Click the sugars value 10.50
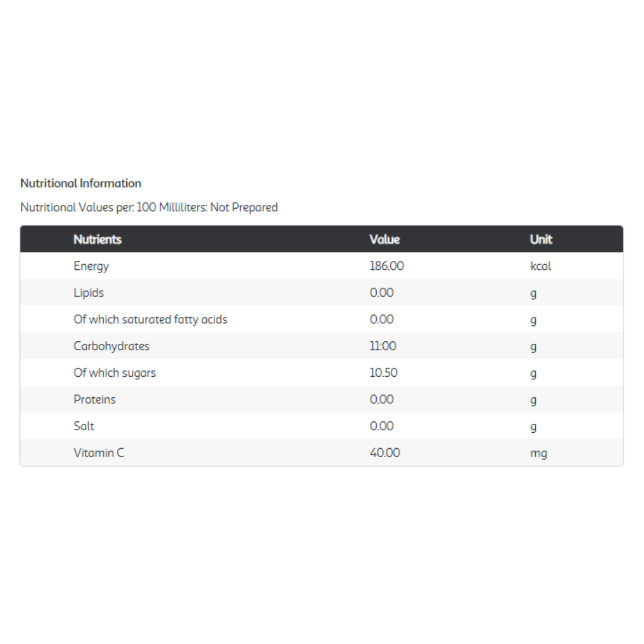 point(383,373)
